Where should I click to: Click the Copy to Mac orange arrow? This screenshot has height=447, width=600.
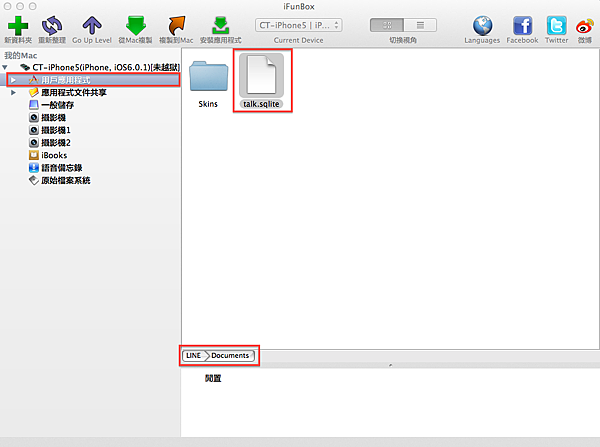176,26
